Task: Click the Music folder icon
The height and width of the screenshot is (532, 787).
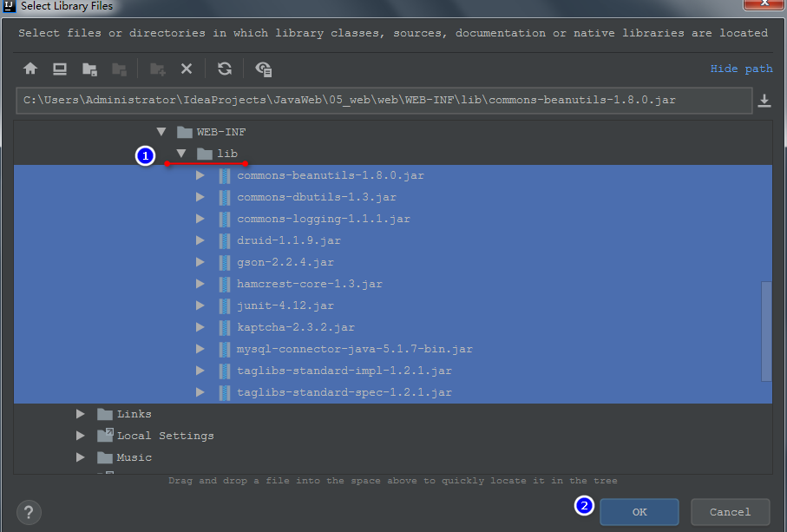Action: (104, 457)
